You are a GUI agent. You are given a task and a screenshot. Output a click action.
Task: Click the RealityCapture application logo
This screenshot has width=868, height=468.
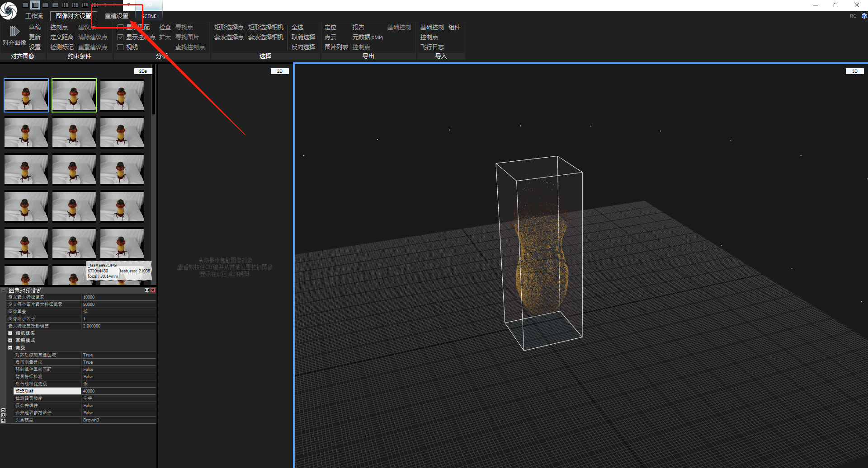click(x=8, y=10)
